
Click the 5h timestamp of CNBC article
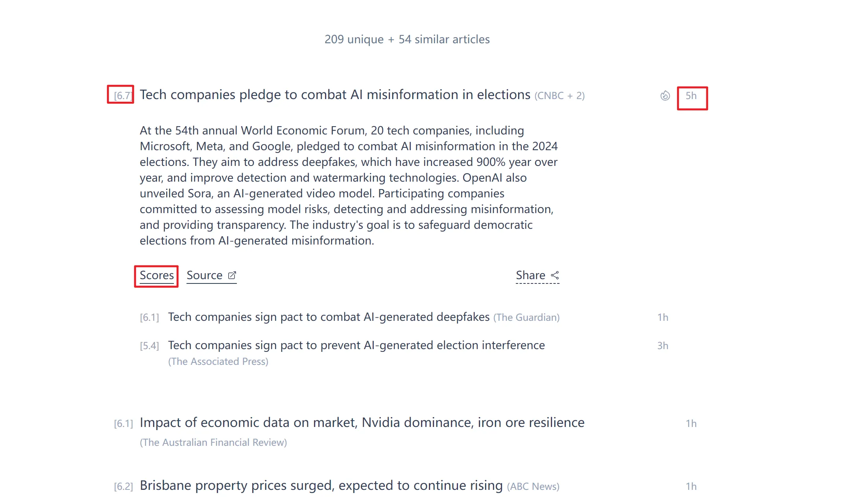[691, 96]
